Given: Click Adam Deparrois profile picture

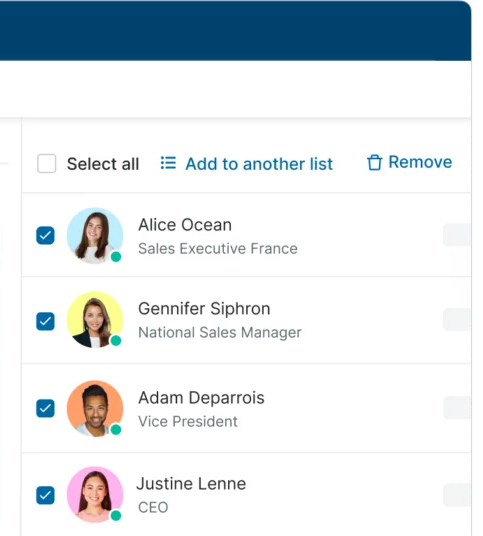Looking at the screenshot, I should coord(95,408).
